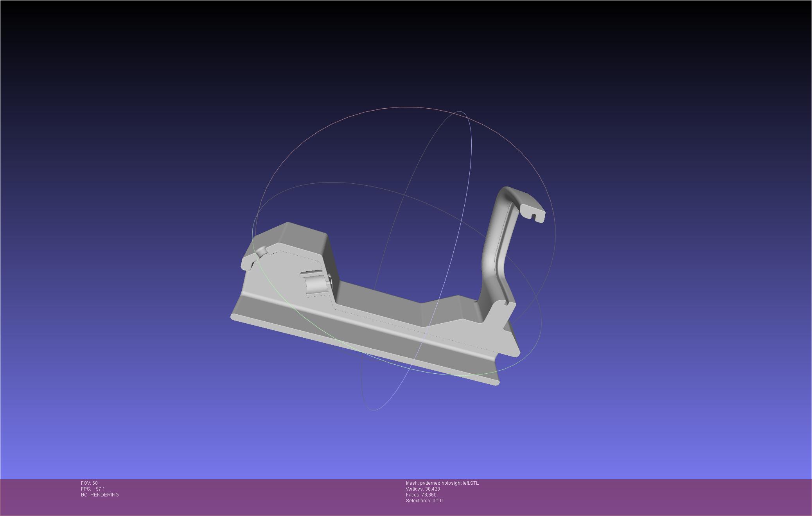Click the low angled bump in the model's middle
The image size is (812, 516).
pyautogui.click(x=450, y=311)
